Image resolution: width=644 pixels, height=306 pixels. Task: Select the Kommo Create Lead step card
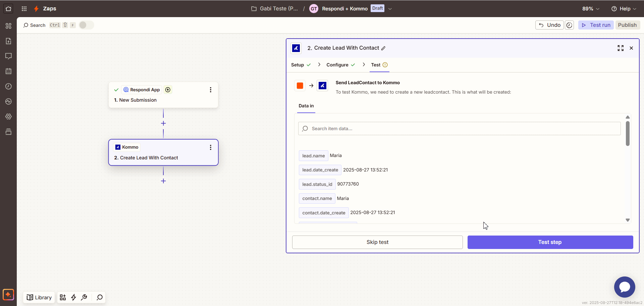(163, 152)
